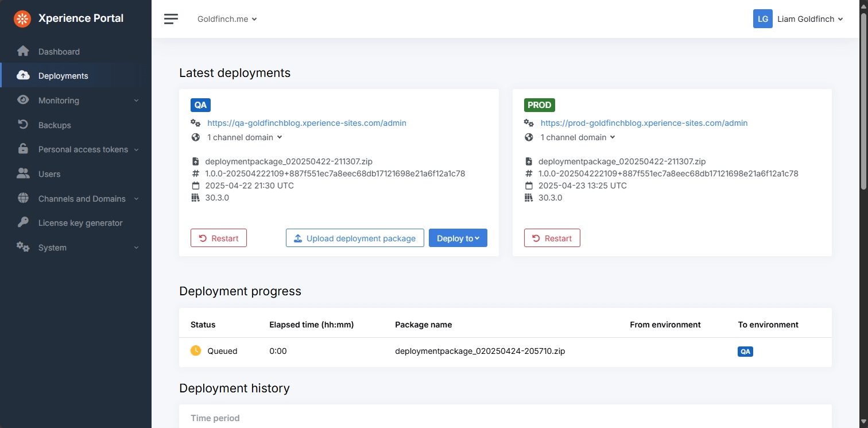The image size is (868, 428).
Task: Click the System gears icon
Action: click(x=23, y=247)
